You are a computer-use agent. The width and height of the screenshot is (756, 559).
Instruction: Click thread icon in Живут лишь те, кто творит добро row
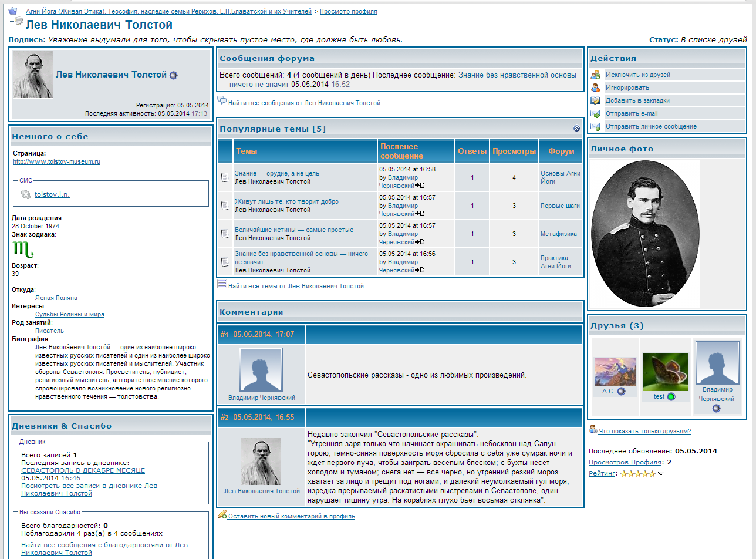click(225, 206)
